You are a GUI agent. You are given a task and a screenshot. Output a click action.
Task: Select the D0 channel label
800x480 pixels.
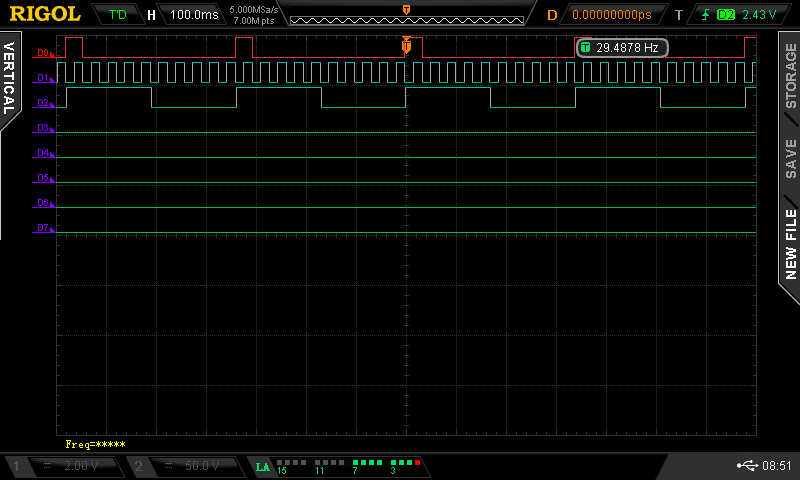coord(43,53)
